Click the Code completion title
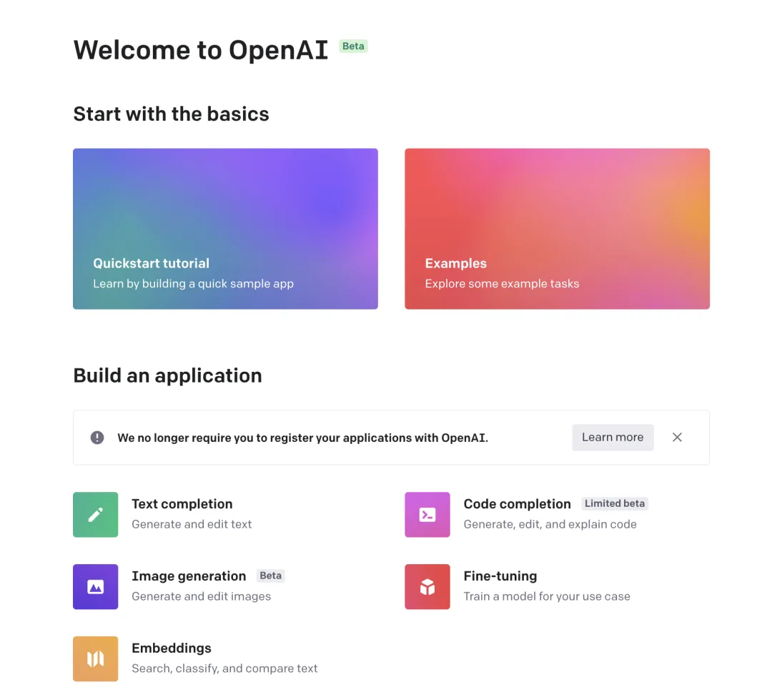 click(x=517, y=504)
